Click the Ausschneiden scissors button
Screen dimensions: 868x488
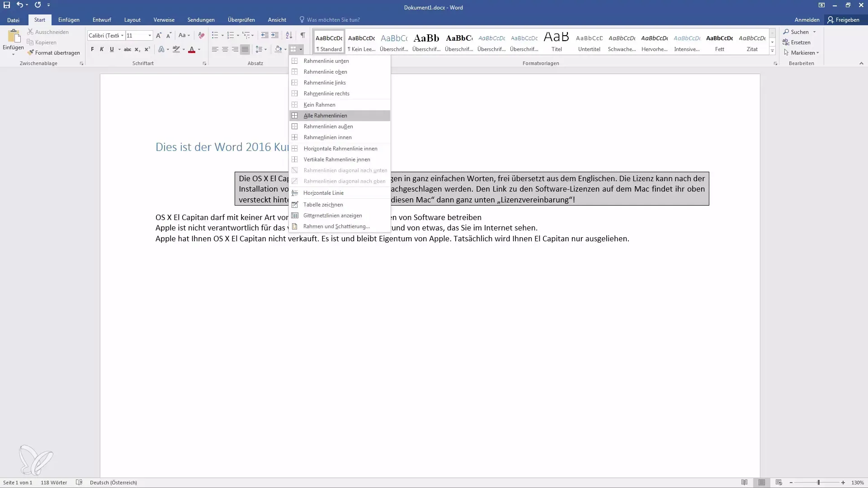point(48,32)
